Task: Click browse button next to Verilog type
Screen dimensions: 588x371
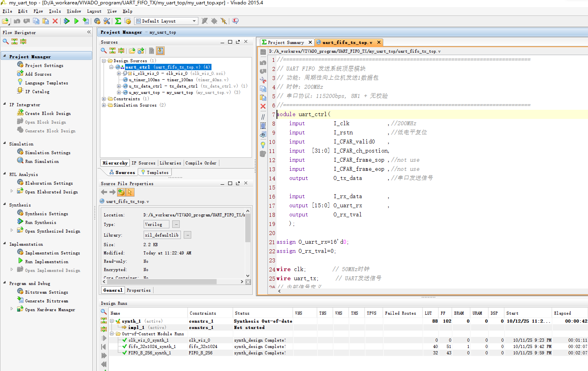Action: 176,224
